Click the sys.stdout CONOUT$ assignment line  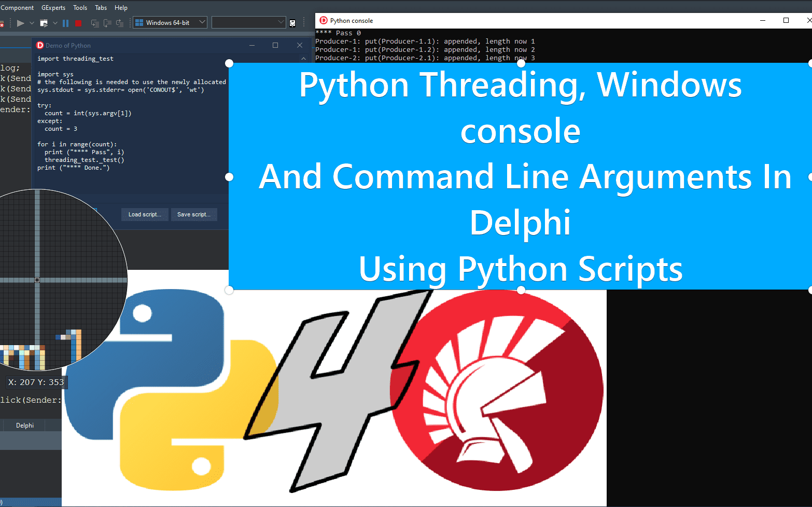121,90
